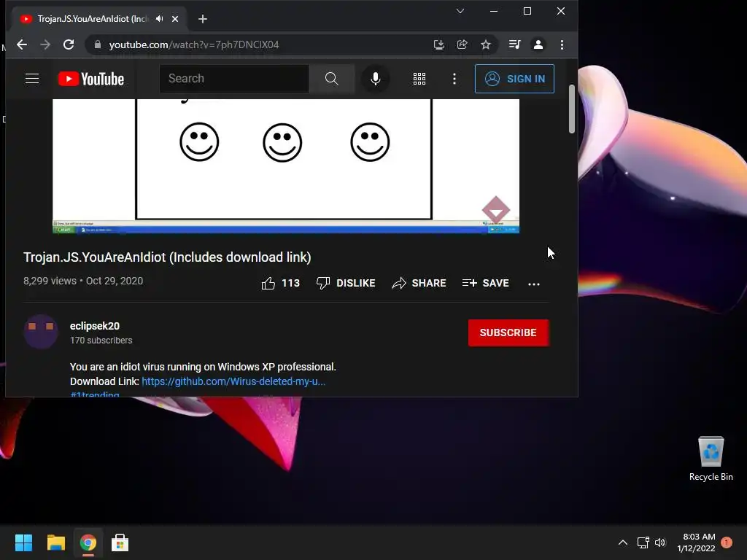Open the eclipsek20 channel avatar

(41, 332)
